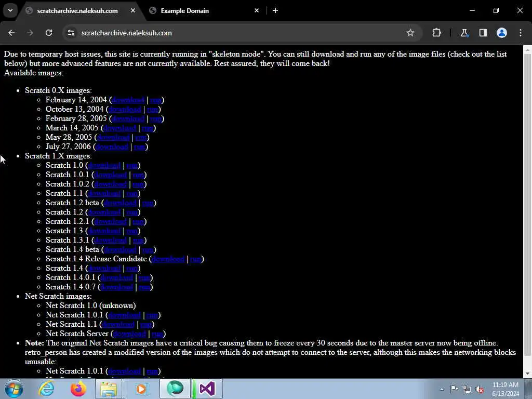Launch Firefox from the taskbar
The height and width of the screenshot is (399, 532).
78,389
